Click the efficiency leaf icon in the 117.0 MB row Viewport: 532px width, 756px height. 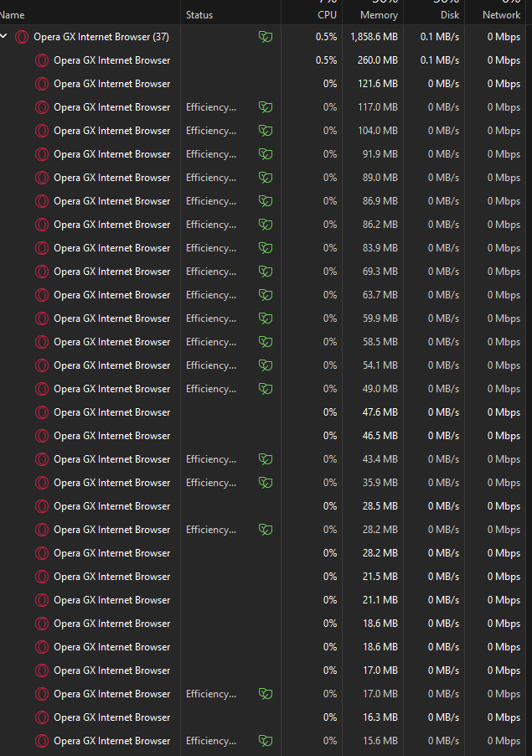pyautogui.click(x=266, y=107)
